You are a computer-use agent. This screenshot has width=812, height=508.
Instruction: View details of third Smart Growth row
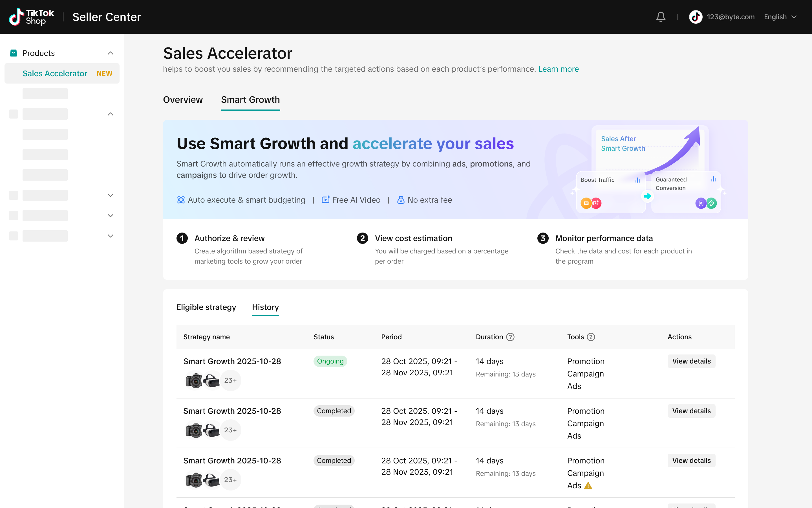[x=691, y=461]
